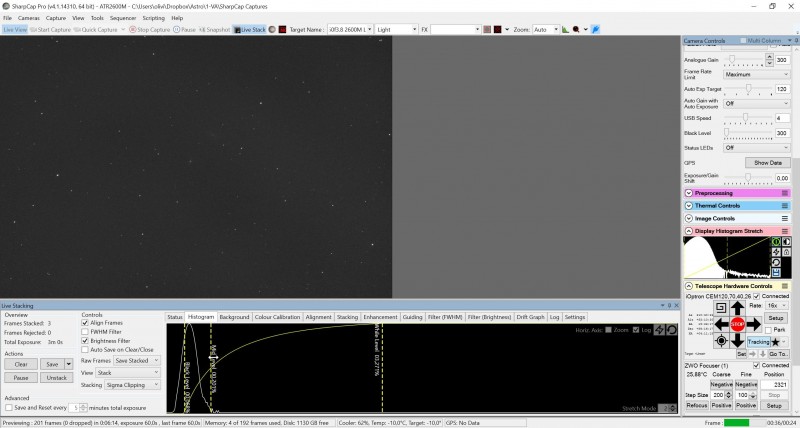Click the Target Name input field
This screenshot has width=800, height=428.
click(x=349, y=30)
